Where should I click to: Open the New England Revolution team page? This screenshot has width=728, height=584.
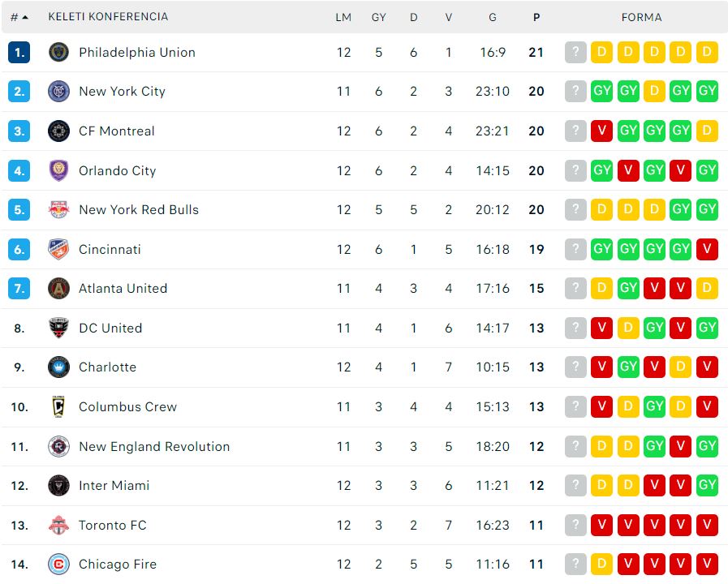pos(154,446)
